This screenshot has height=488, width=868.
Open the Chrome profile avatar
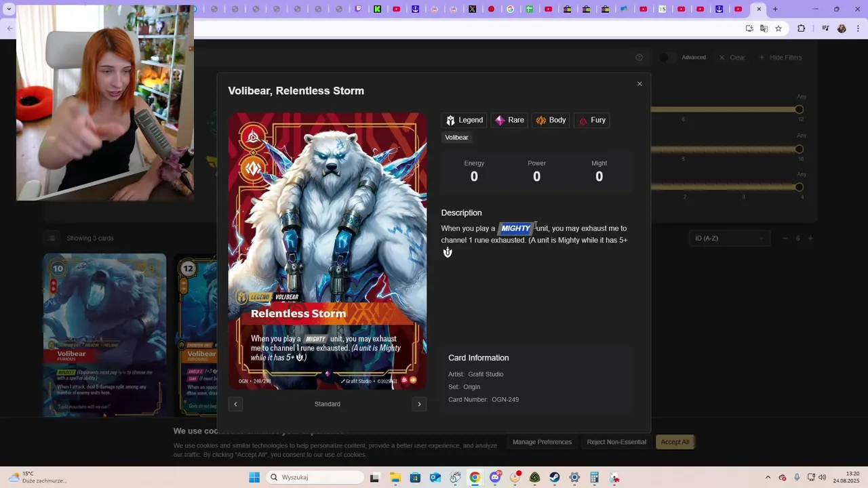tap(842, 28)
